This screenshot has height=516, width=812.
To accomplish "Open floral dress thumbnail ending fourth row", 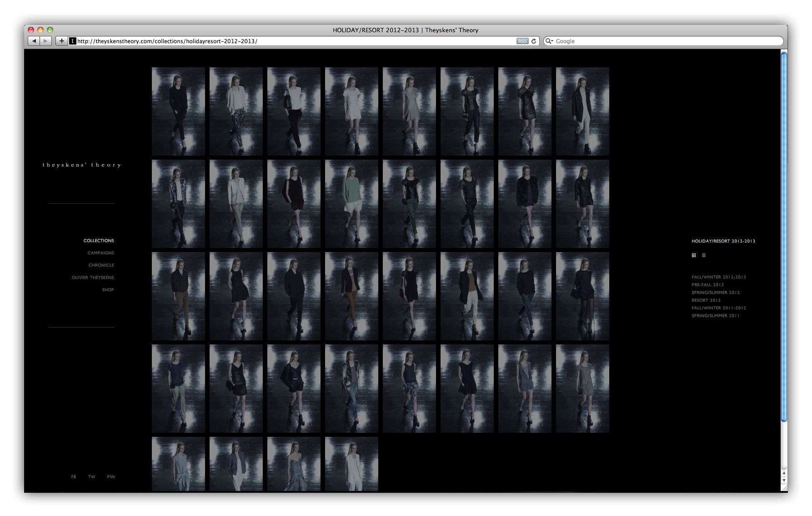I will 582,389.
